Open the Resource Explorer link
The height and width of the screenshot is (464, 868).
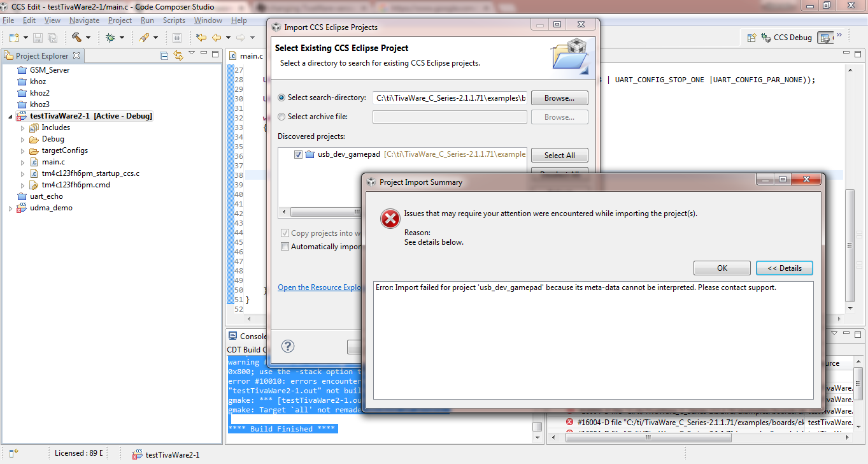[x=320, y=287]
